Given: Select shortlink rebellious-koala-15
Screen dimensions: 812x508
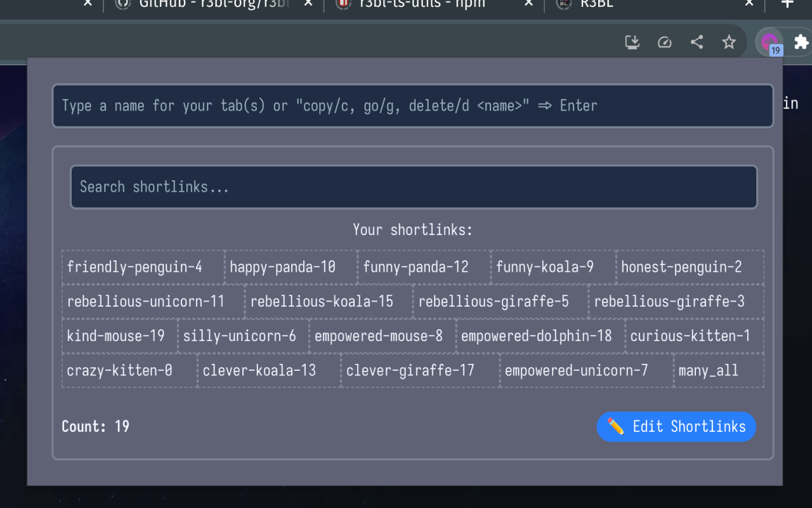Looking at the screenshot, I should (x=329, y=301).
